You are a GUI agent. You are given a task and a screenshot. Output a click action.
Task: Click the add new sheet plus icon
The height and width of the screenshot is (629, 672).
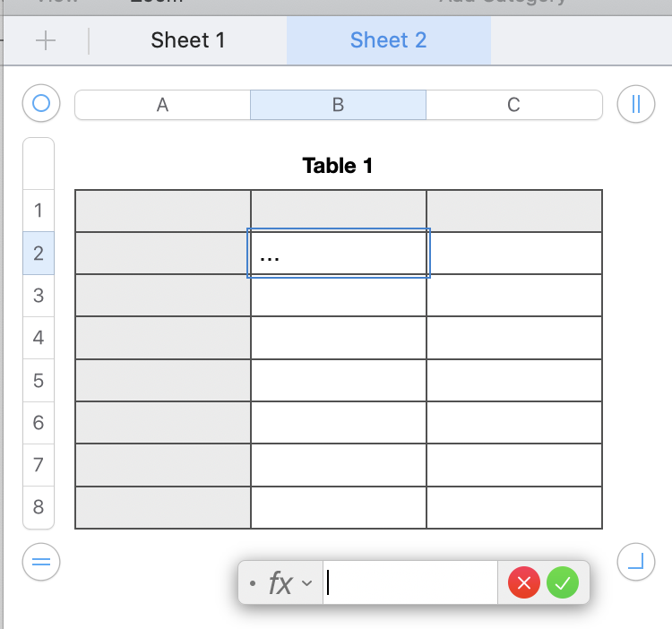point(45,40)
